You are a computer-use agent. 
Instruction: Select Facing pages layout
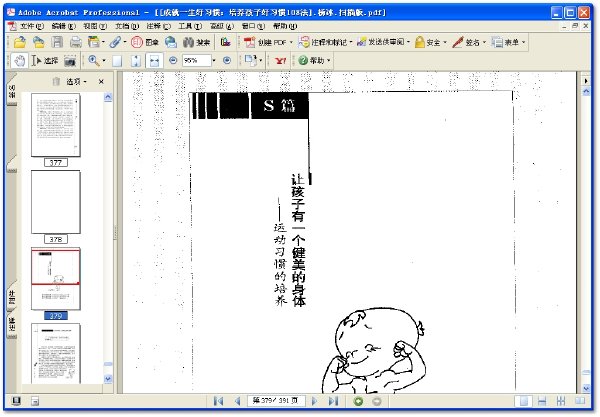[x=580, y=401]
